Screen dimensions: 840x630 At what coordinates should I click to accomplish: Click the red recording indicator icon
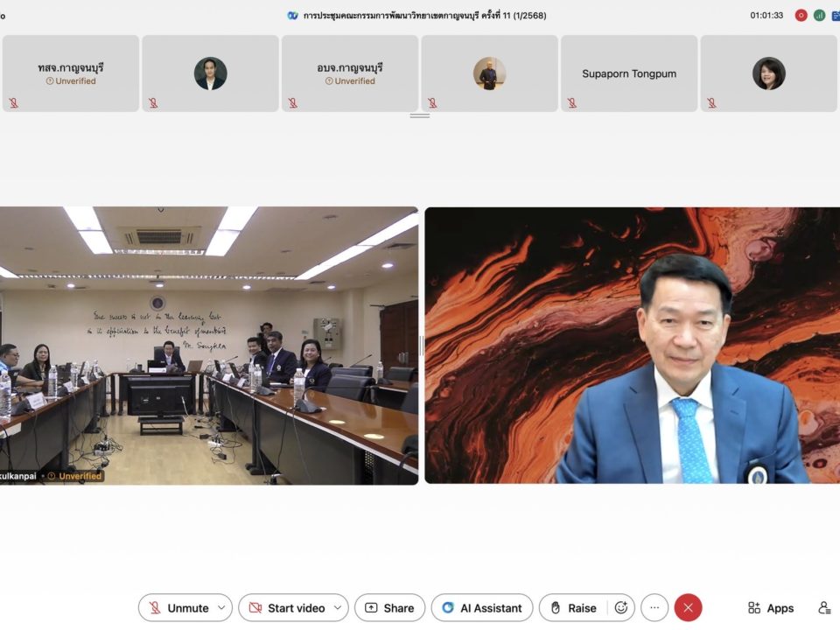(801, 15)
